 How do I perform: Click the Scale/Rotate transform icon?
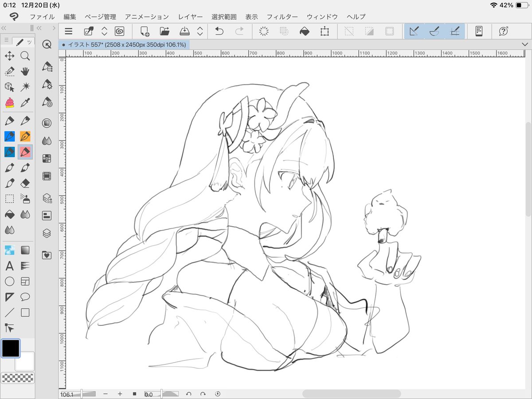tap(325, 31)
